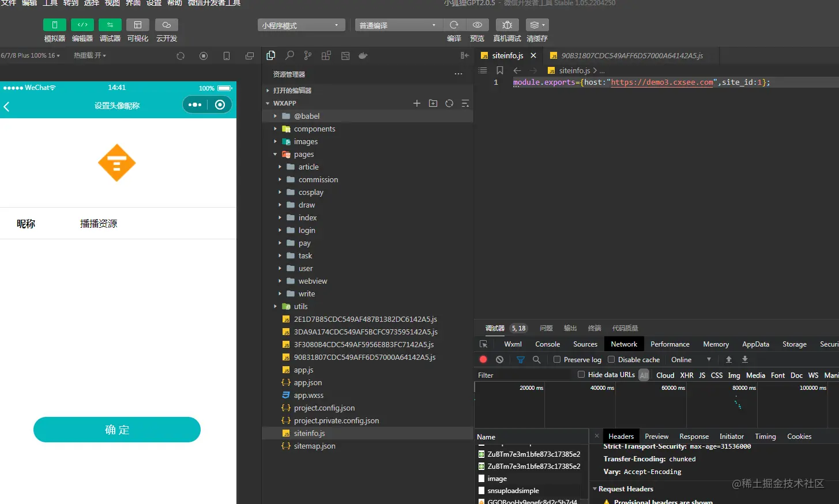Open the hot reload dropdown
839x504 pixels.
pos(90,55)
